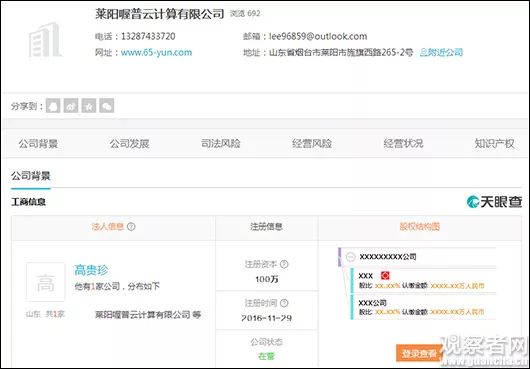Click the 公司状态 label
The height and width of the screenshot is (369, 530).
(x=266, y=342)
